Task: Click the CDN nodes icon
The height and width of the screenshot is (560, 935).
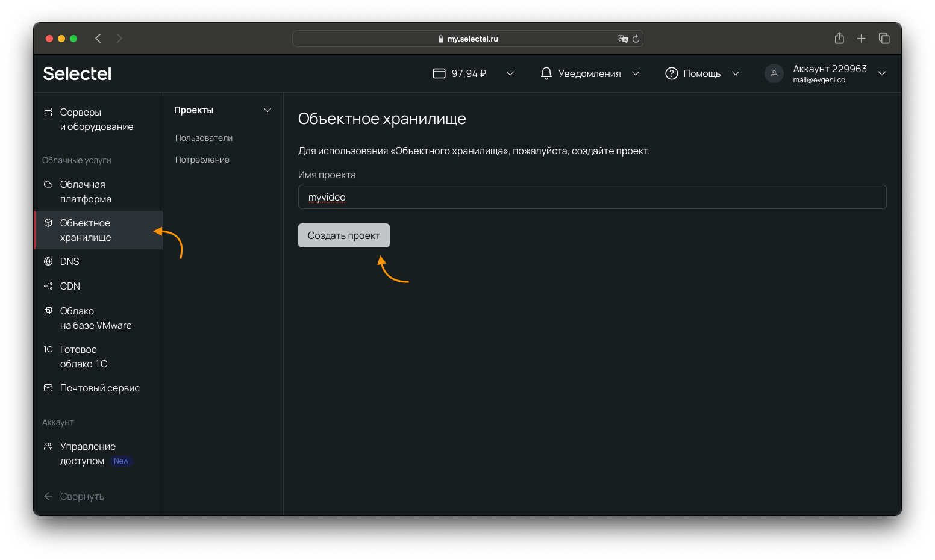Action: pyautogui.click(x=48, y=286)
